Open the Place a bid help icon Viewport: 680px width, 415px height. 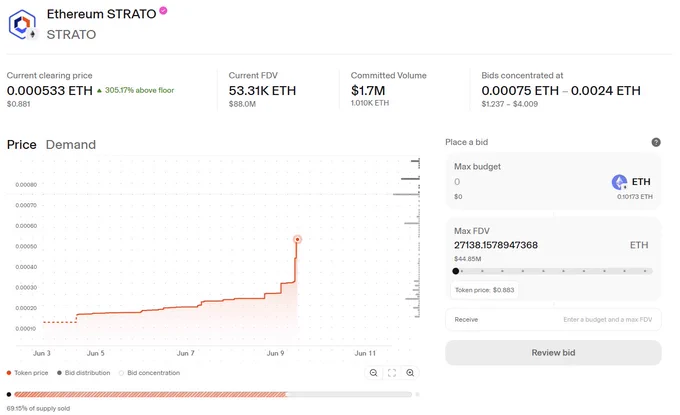(656, 142)
